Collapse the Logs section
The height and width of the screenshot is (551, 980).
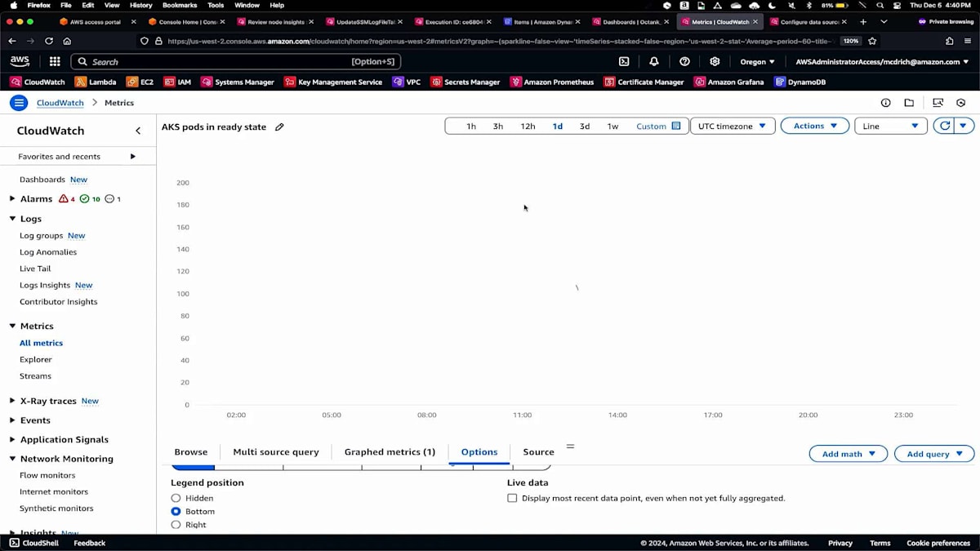(x=12, y=219)
